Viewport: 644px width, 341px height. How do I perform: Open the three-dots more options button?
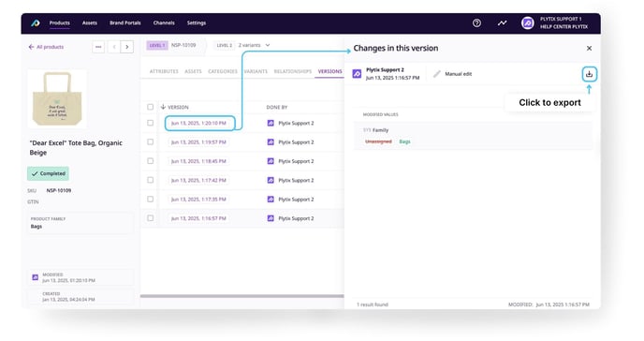click(x=98, y=47)
